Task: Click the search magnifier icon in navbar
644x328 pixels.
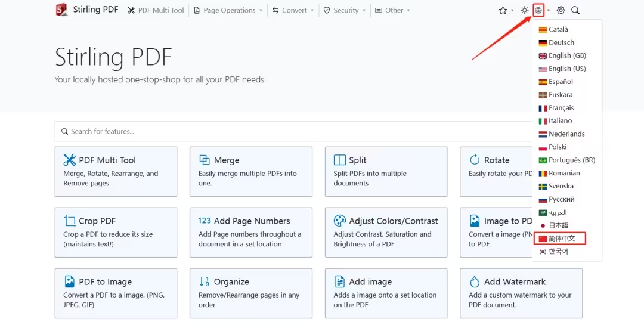Action: coord(575,10)
